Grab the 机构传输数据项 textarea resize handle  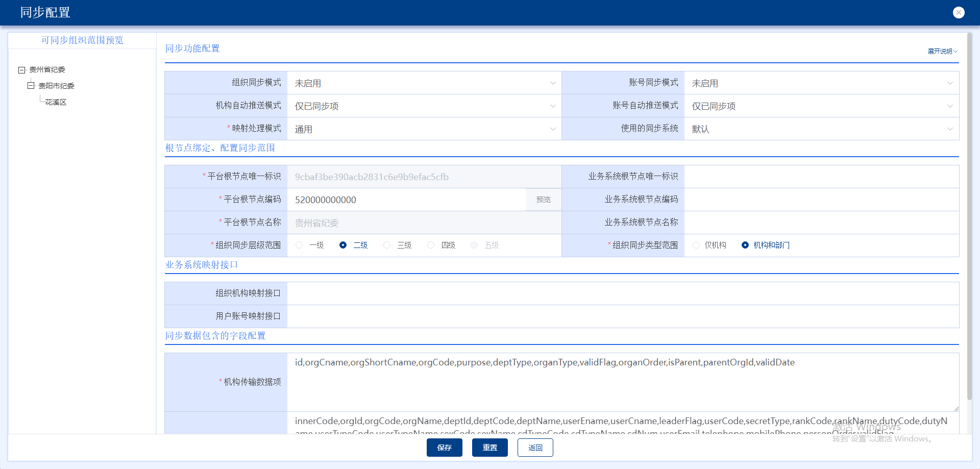click(956, 408)
